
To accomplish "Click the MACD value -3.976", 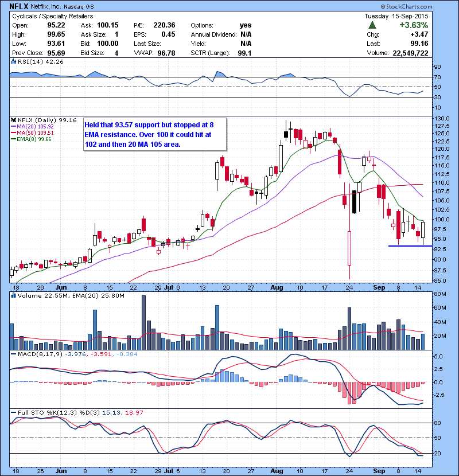I will [76, 354].
